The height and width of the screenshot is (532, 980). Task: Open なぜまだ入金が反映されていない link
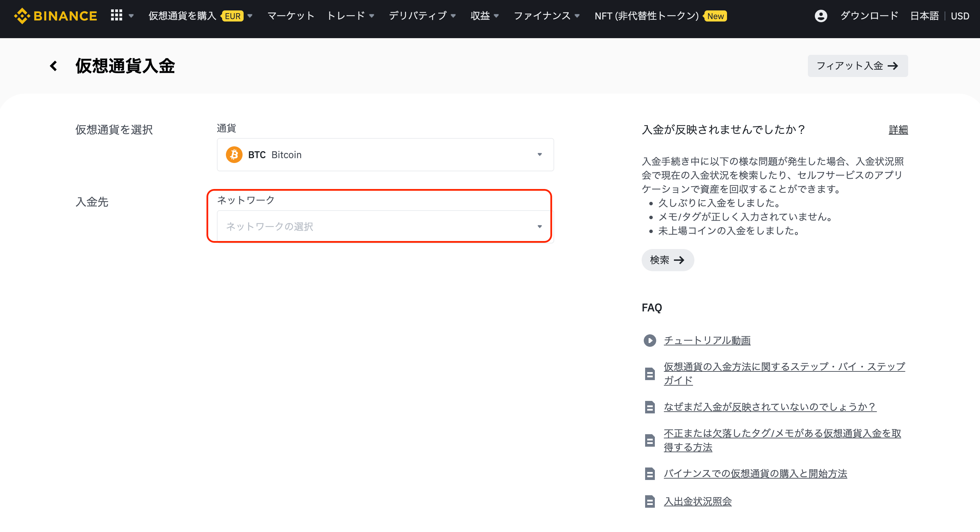click(770, 407)
